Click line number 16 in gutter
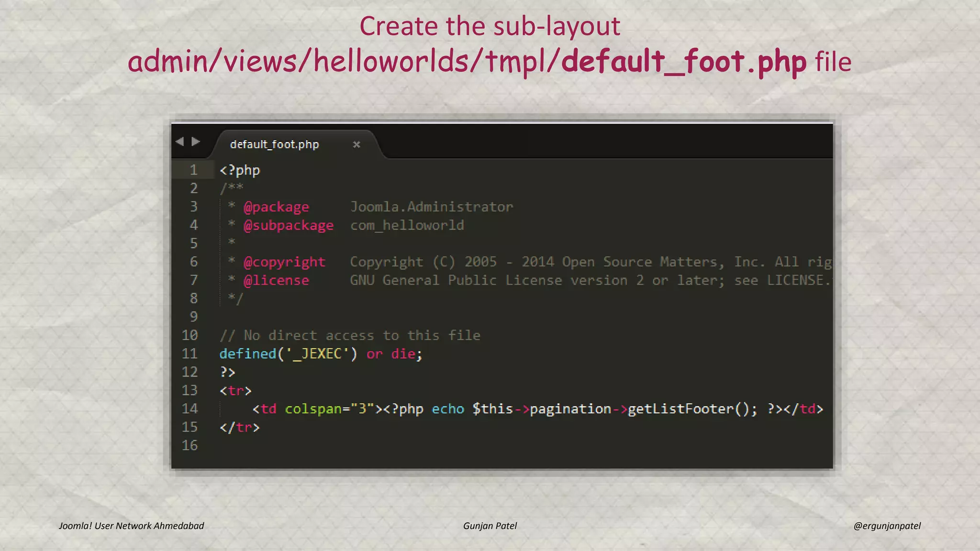The image size is (980, 551). [189, 445]
